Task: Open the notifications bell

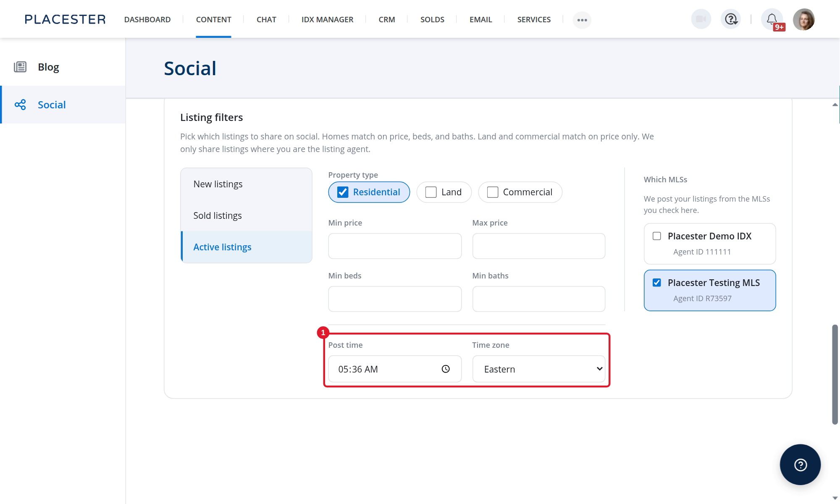Action: [x=772, y=19]
